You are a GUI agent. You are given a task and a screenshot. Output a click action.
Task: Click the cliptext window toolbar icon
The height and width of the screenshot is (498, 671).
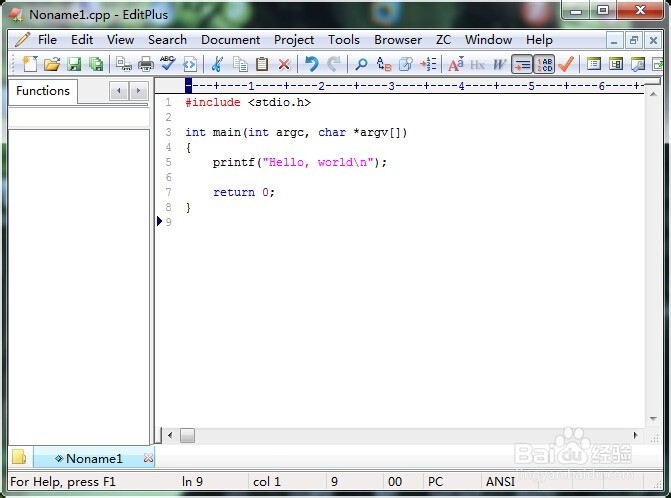coord(616,64)
